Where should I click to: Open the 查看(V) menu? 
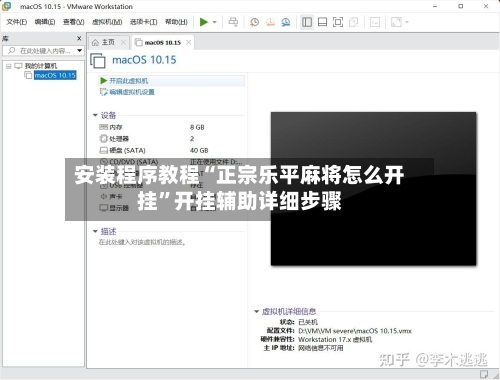click(73, 22)
